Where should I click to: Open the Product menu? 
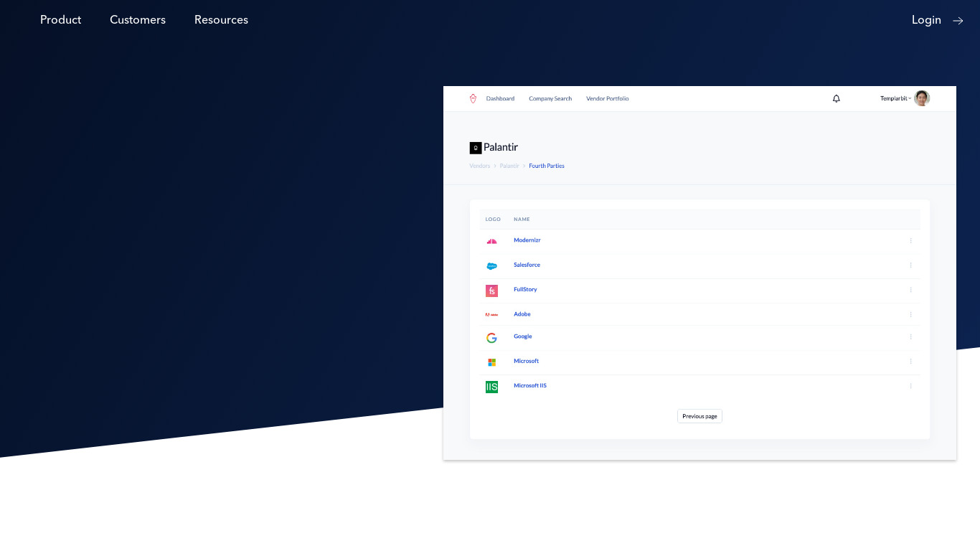pos(60,20)
